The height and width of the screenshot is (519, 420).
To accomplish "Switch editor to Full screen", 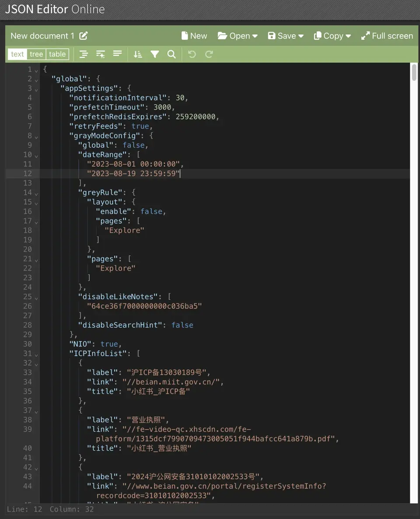I will pos(387,36).
